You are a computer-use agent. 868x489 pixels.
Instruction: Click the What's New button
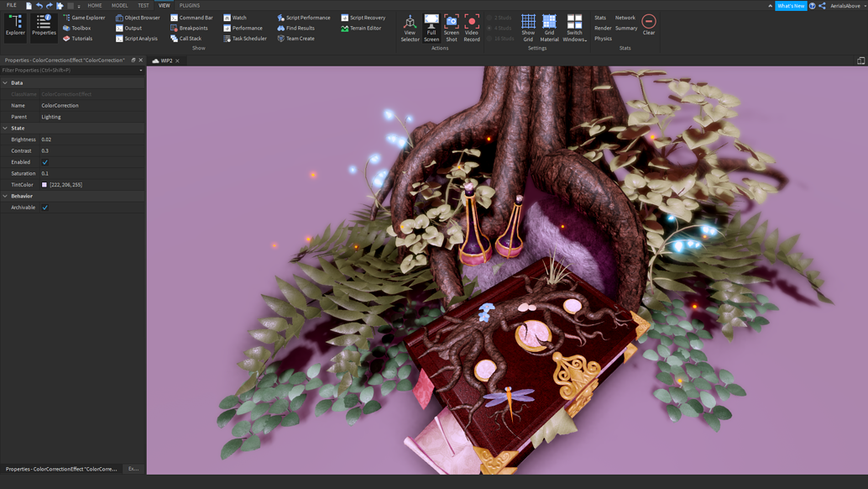pyautogui.click(x=790, y=5)
